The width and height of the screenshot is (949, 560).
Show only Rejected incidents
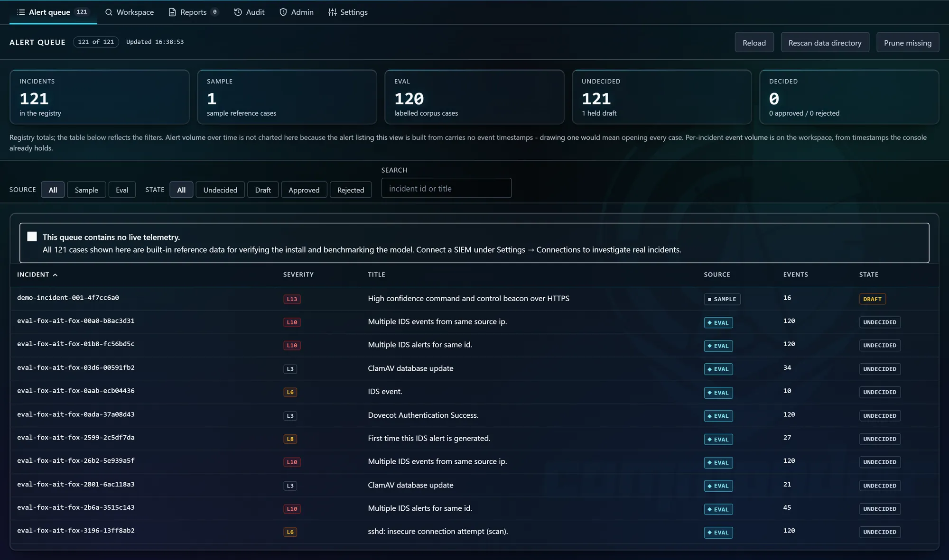[351, 190]
